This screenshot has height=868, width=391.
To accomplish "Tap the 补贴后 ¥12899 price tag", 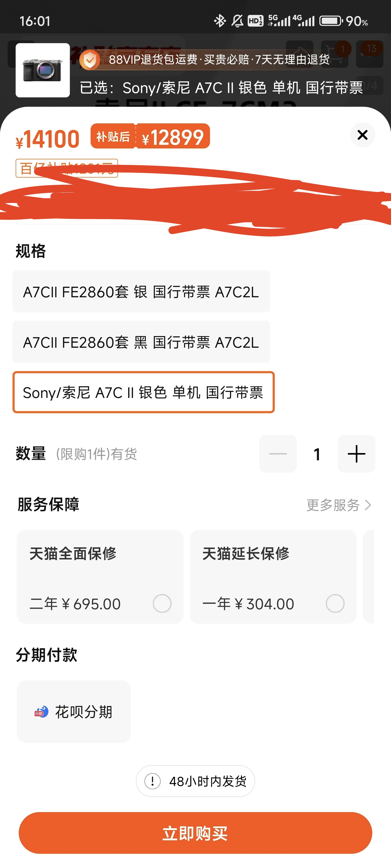I will [150, 136].
